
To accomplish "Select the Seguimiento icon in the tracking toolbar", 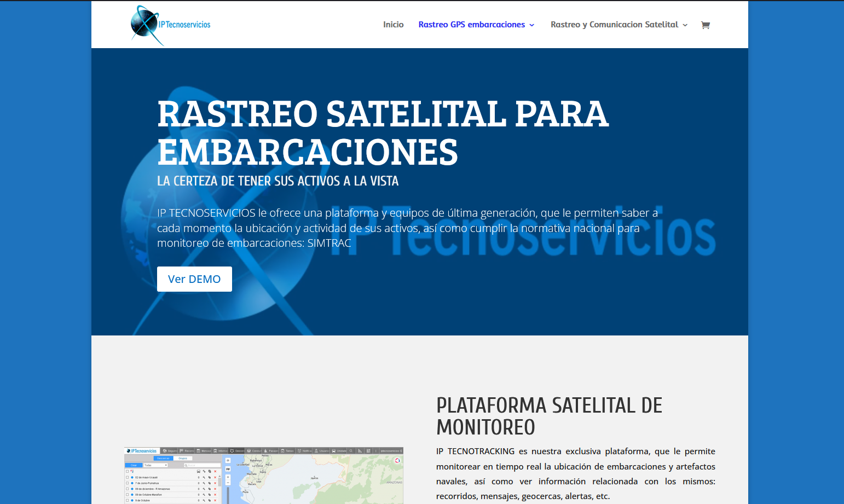I will pos(164,451).
